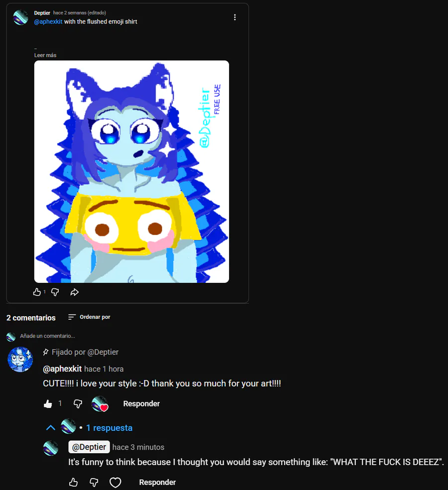Like the Deptier post with thumbs up
This screenshot has width=448, height=490.
tap(37, 292)
